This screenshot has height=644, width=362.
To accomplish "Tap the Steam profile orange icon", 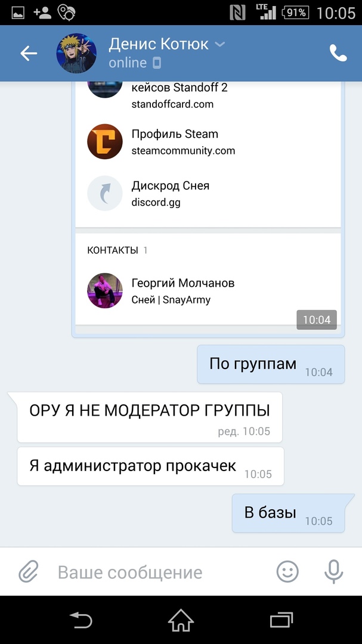I will pyautogui.click(x=105, y=142).
